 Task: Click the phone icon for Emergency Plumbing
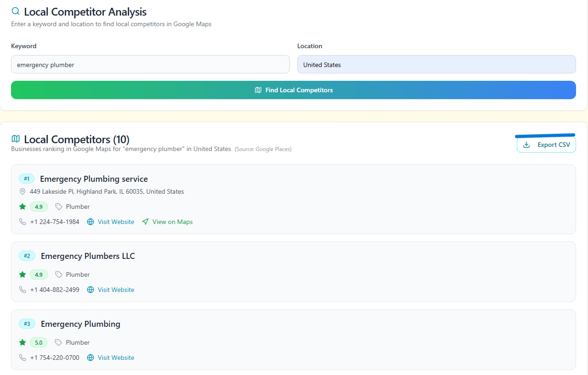23,358
